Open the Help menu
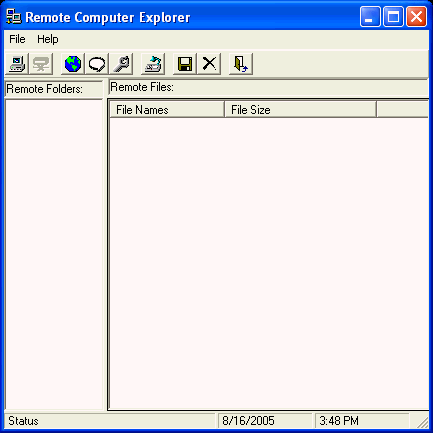Viewport: 433px width, 433px height. pos(48,39)
